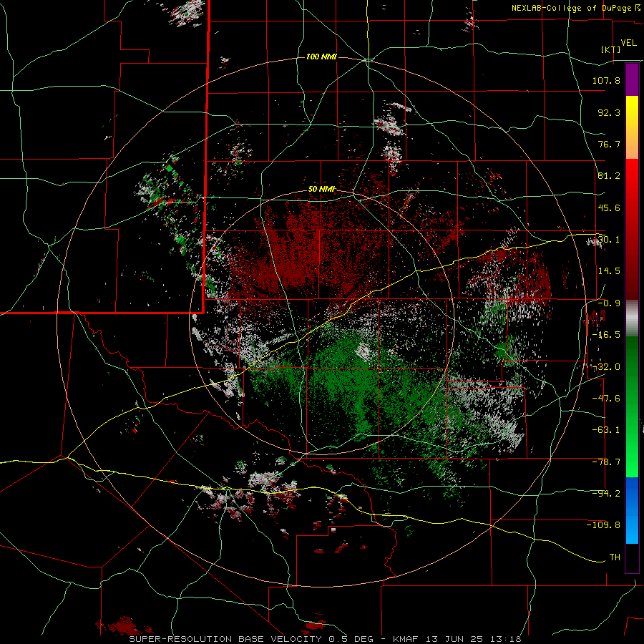Click the 45.6 velocity scale value
This screenshot has height=644, width=644.
[609, 208]
